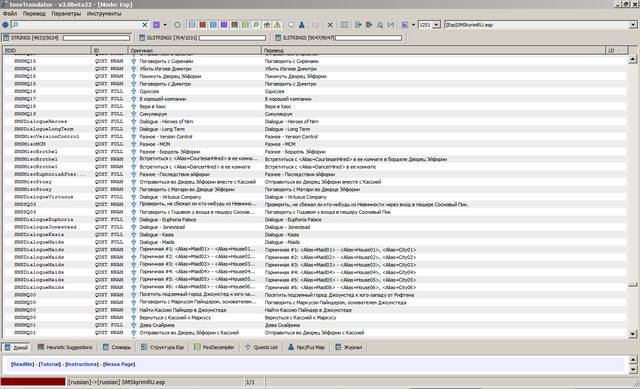Select the 'Вера в Хаос' original text cell
This screenshot has height=389, width=640.
[x=153, y=106]
